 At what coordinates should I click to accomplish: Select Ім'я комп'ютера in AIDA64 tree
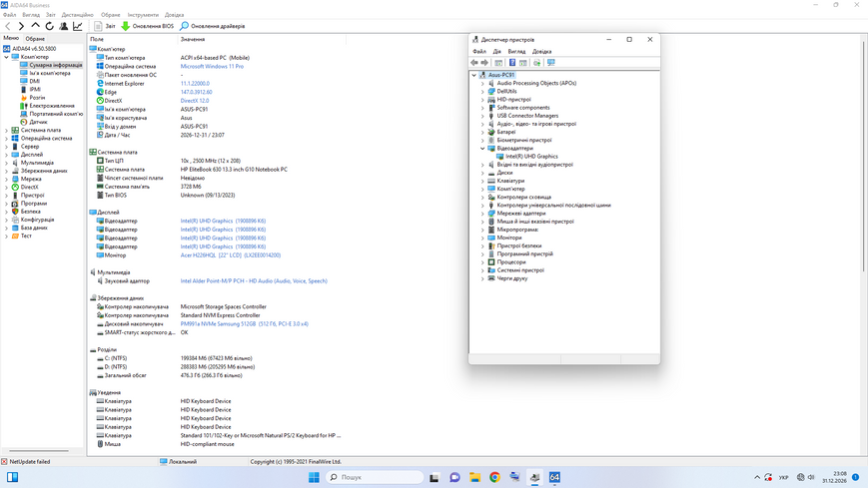[50, 73]
